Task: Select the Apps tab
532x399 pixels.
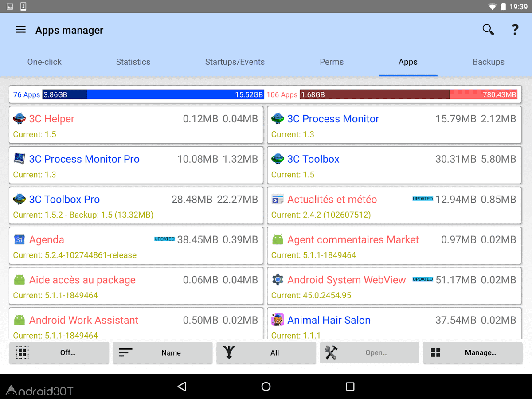Action: 408,62
